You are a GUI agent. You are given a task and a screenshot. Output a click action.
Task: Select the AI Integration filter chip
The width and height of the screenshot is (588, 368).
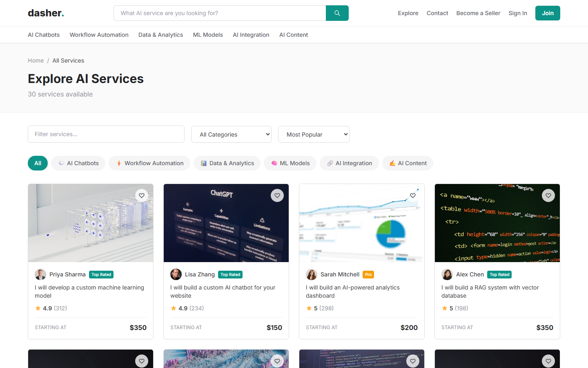click(349, 163)
